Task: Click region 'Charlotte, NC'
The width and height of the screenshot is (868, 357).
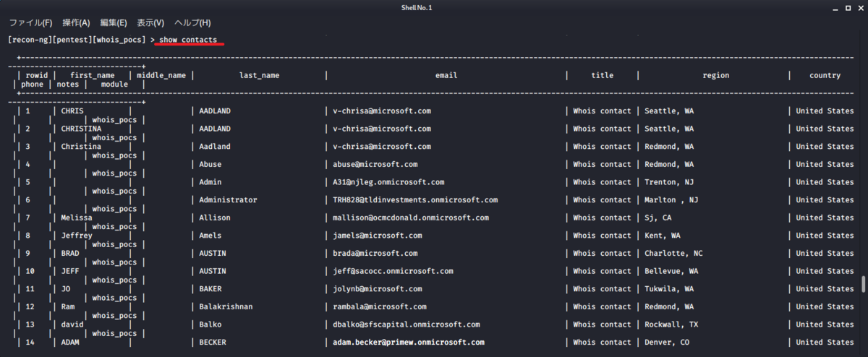Action: tap(673, 254)
